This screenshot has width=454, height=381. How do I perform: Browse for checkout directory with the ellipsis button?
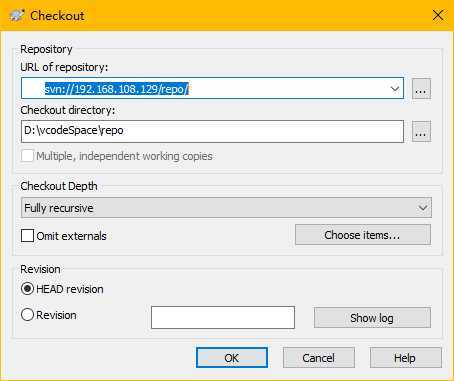pos(421,131)
